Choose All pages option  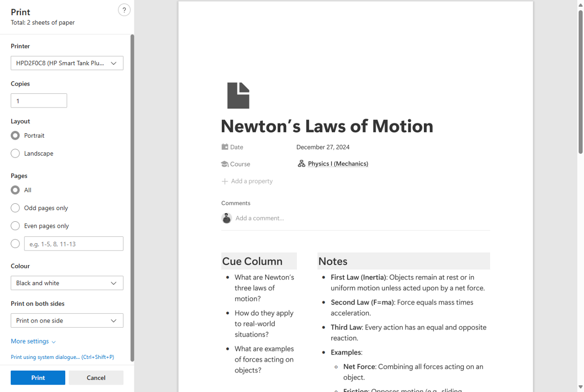15,190
